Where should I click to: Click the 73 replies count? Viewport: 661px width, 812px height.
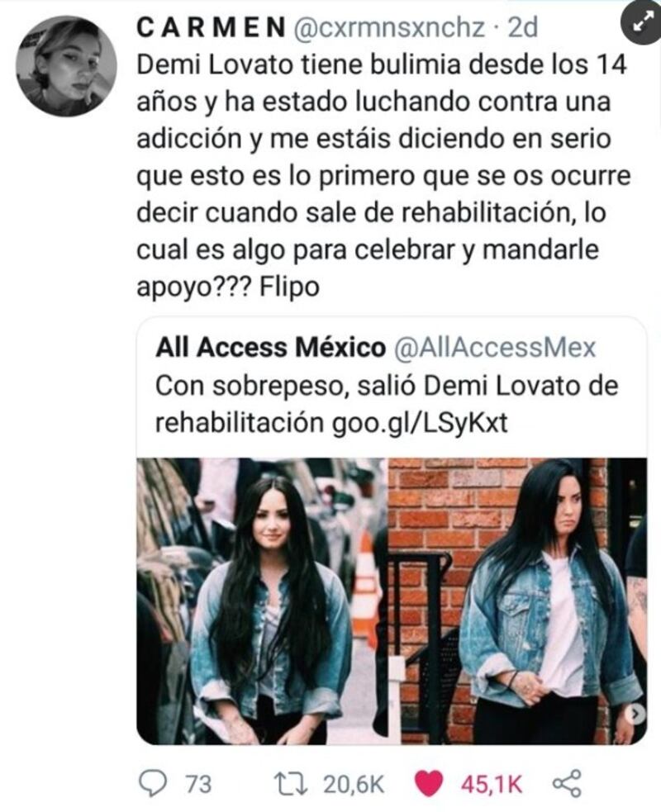coord(198,784)
